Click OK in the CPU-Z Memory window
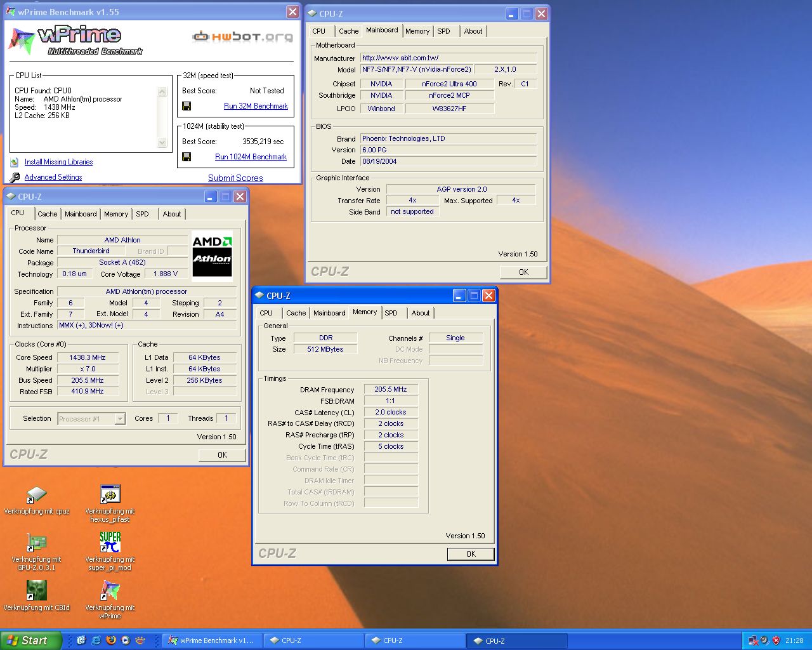Image resolution: width=812 pixels, height=650 pixels. pos(471,554)
